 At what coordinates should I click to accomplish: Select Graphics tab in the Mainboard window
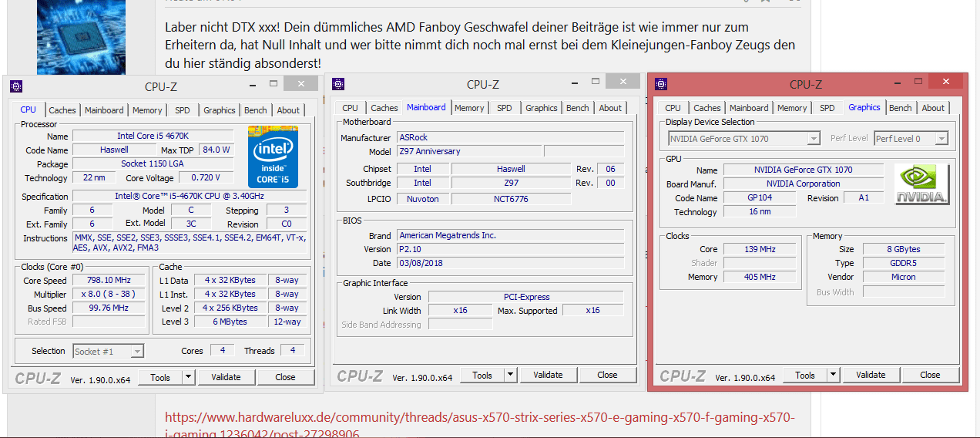[x=542, y=108]
